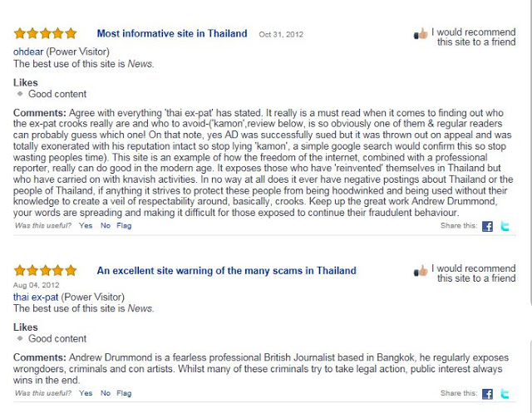
Task: Mark ohdear's review as useful with Yes
Action: click(x=86, y=225)
